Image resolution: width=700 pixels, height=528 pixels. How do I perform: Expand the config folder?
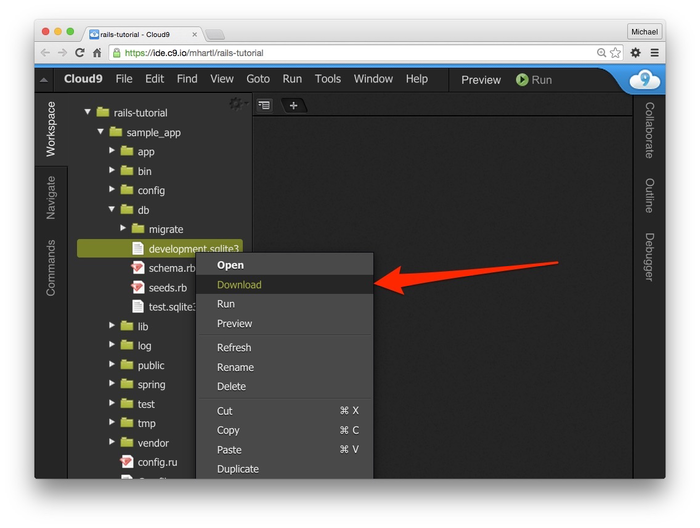pyautogui.click(x=112, y=190)
